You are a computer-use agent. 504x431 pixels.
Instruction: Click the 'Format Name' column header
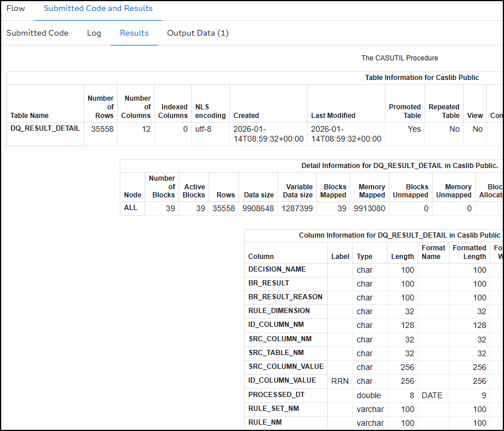(433, 252)
